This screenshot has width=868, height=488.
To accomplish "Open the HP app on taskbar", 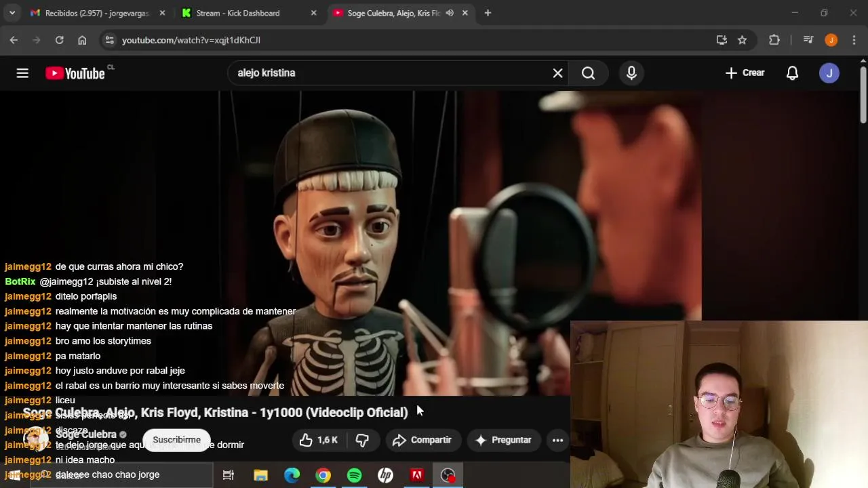I will 385,475.
